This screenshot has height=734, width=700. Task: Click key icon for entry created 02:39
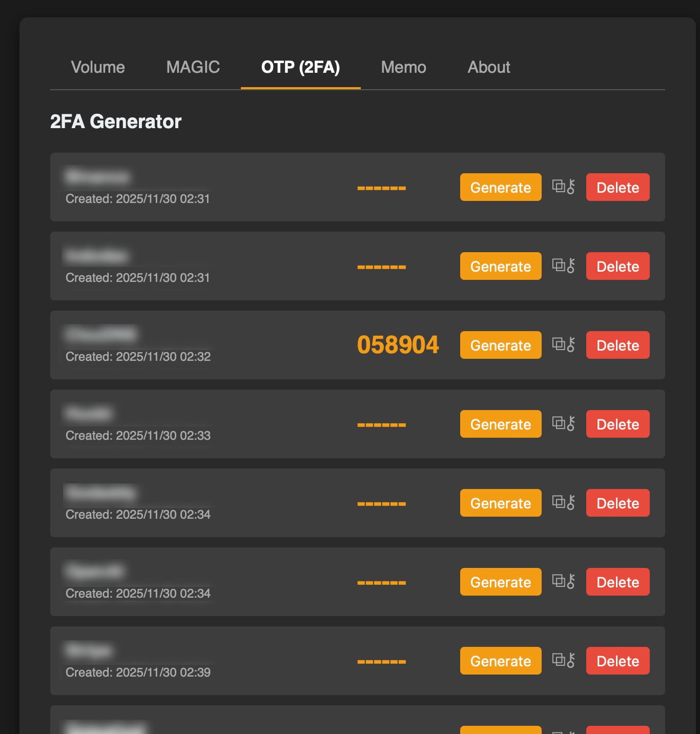pos(571,660)
